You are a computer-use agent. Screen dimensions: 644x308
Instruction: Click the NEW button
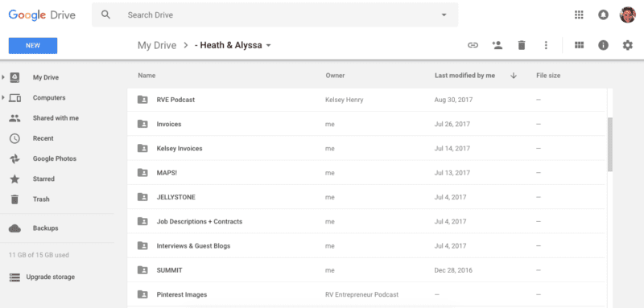[33, 46]
